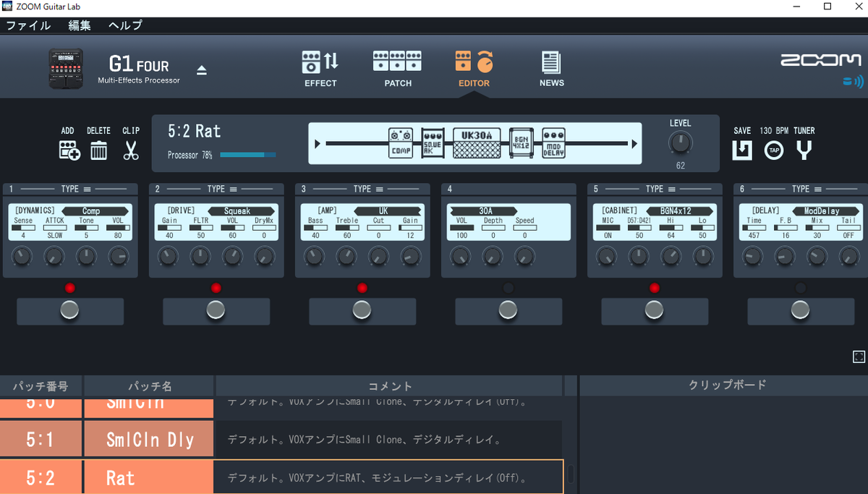The height and width of the screenshot is (494, 868).
Task: Select UK30A amp in signal chain
Action: [477, 143]
